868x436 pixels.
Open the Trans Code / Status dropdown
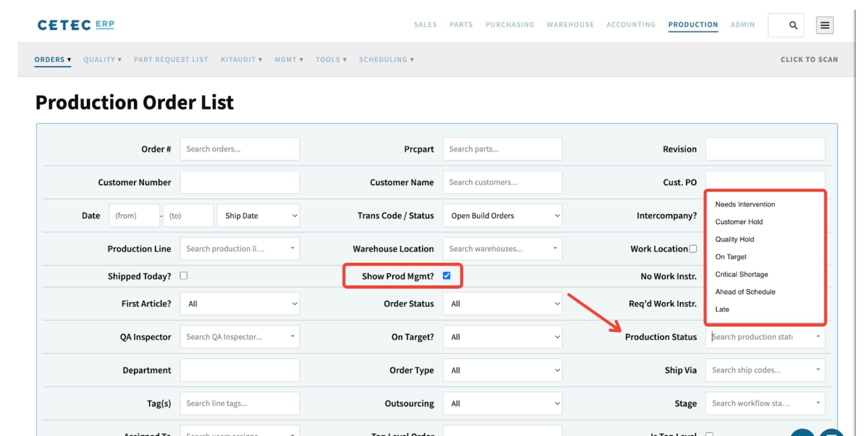[502, 215]
